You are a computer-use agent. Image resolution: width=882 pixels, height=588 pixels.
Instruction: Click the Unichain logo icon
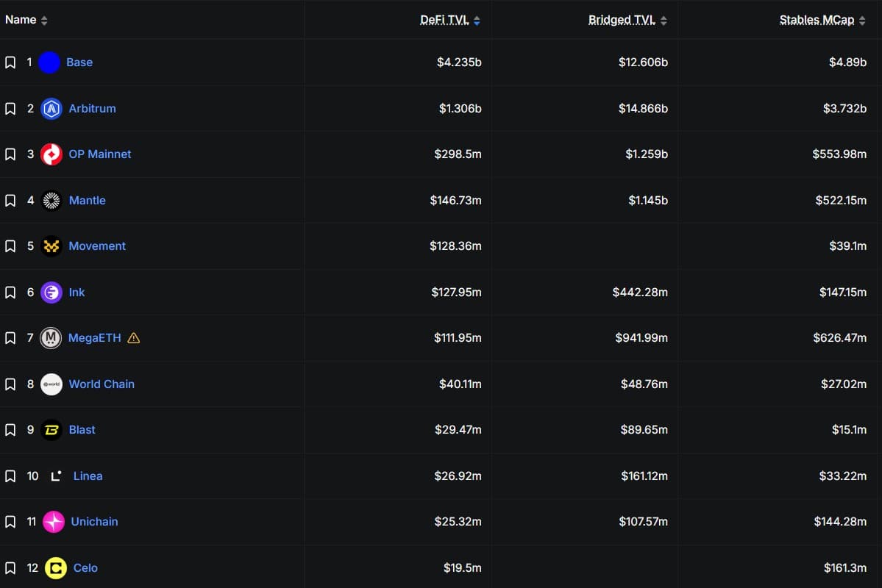tap(54, 522)
